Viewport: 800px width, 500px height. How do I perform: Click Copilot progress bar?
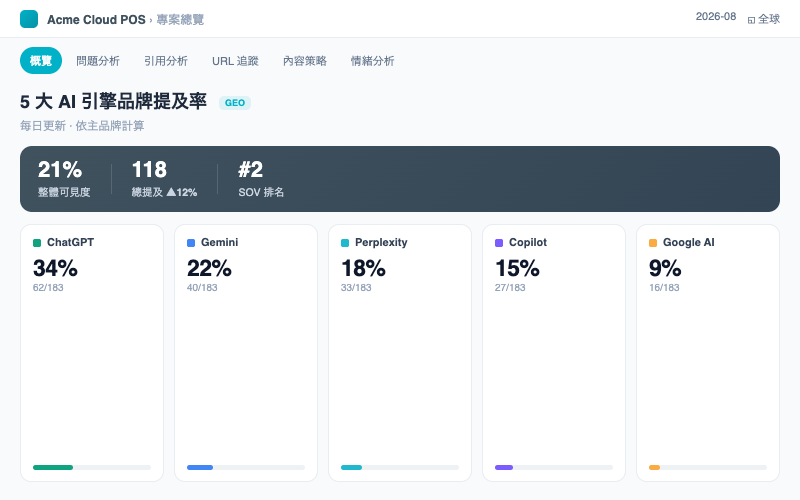pos(554,467)
